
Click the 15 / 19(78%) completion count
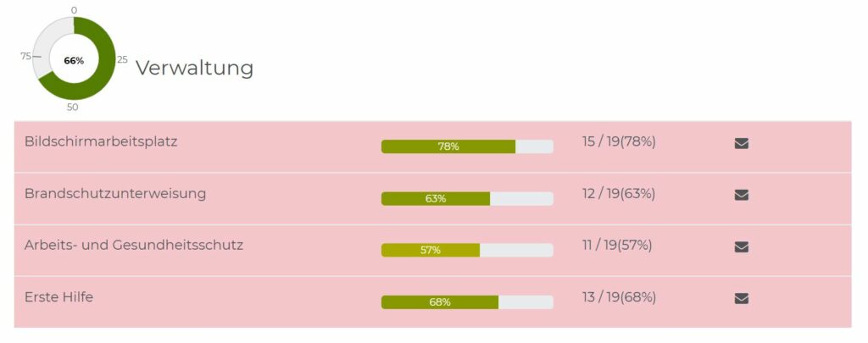[x=619, y=142]
